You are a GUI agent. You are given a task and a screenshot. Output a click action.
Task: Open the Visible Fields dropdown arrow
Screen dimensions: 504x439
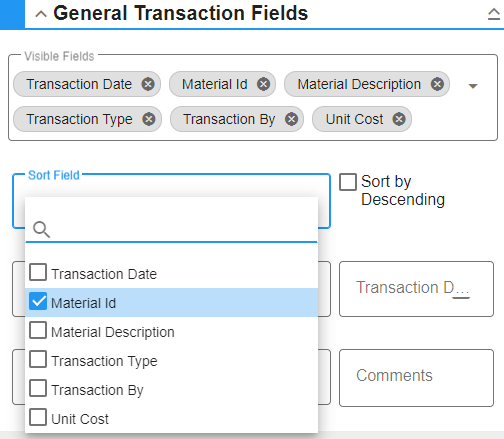pyautogui.click(x=473, y=86)
